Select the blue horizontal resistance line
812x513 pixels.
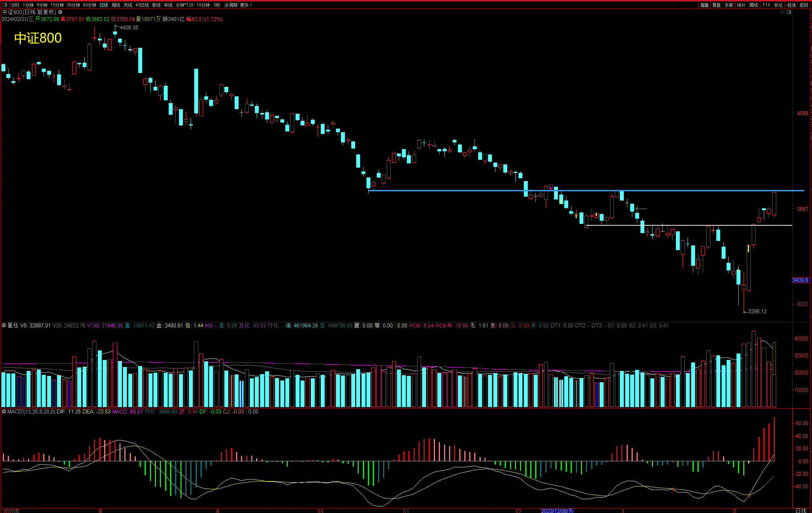click(x=461, y=191)
